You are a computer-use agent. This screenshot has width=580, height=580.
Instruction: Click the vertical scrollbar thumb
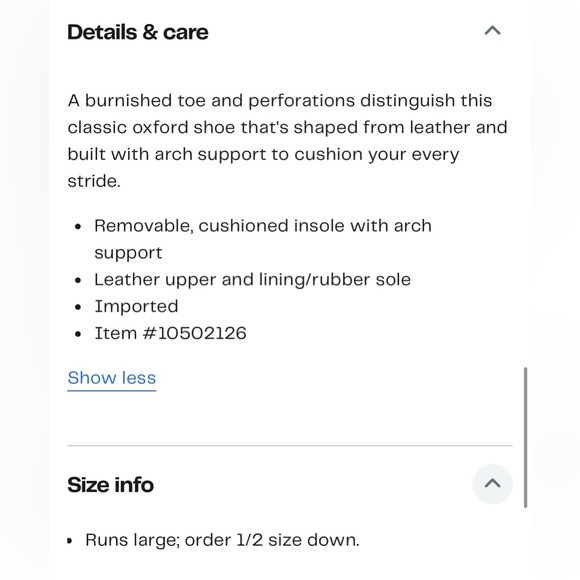click(525, 437)
